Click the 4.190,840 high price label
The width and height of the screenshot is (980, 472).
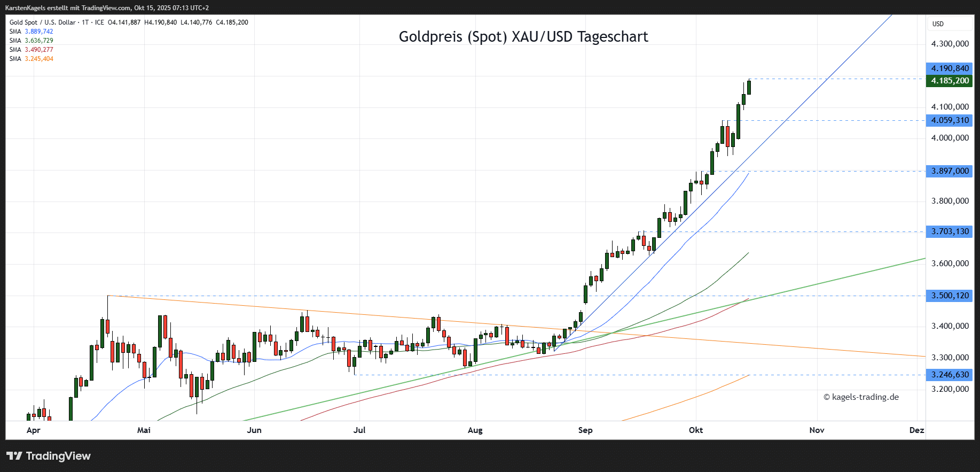pyautogui.click(x=949, y=68)
